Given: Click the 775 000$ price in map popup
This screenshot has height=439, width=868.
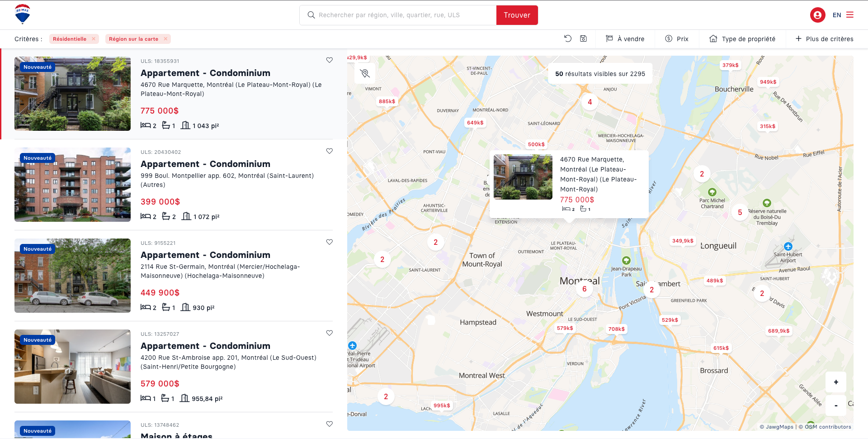Looking at the screenshot, I should (577, 200).
